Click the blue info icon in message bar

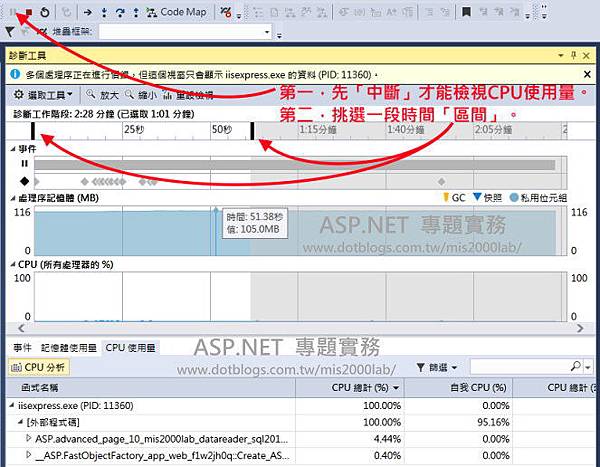pyautogui.click(x=15, y=74)
